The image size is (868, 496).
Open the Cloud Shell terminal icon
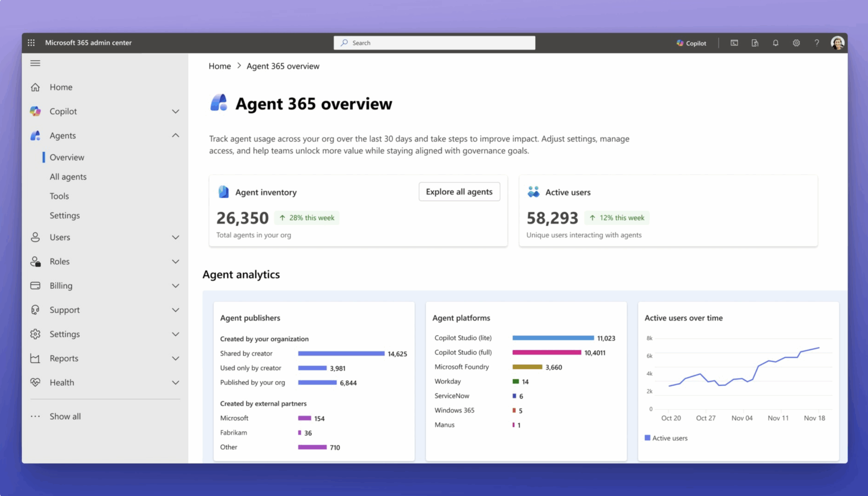pyautogui.click(x=734, y=43)
